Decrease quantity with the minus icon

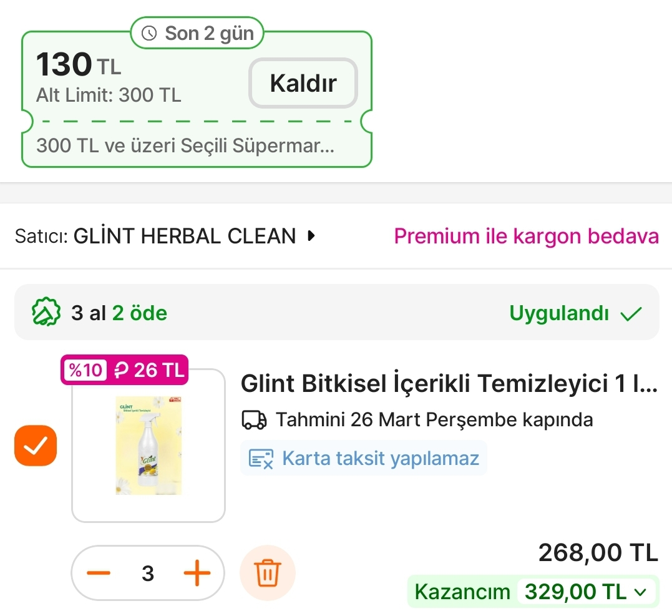99,573
